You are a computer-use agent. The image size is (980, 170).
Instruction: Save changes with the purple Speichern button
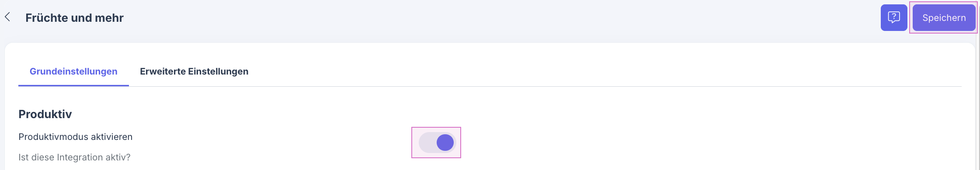tap(944, 18)
